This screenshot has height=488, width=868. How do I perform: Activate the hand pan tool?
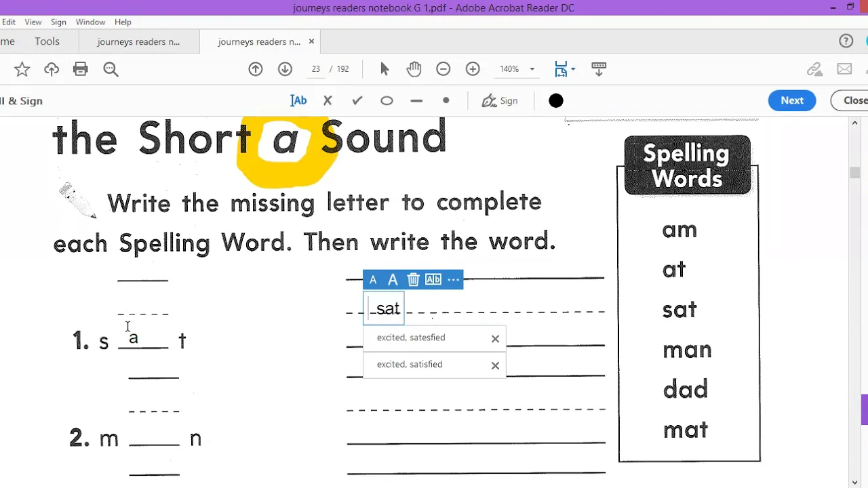(414, 69)
